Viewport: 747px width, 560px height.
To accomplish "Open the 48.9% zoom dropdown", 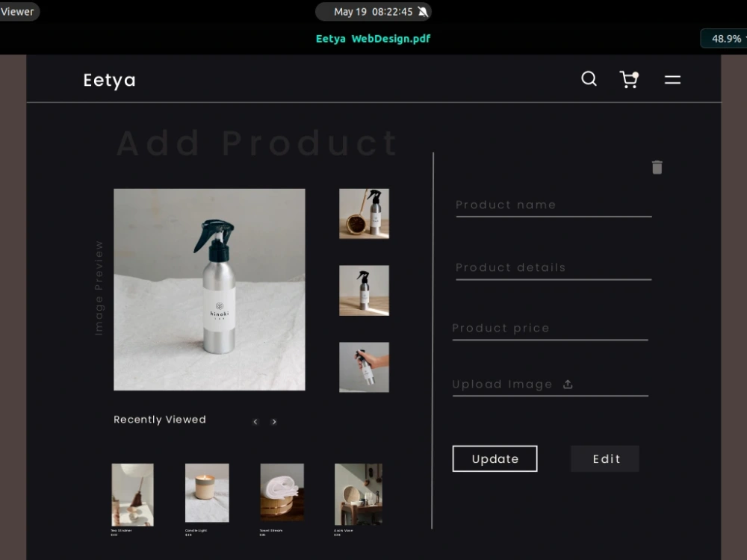I will click(725, 39).
